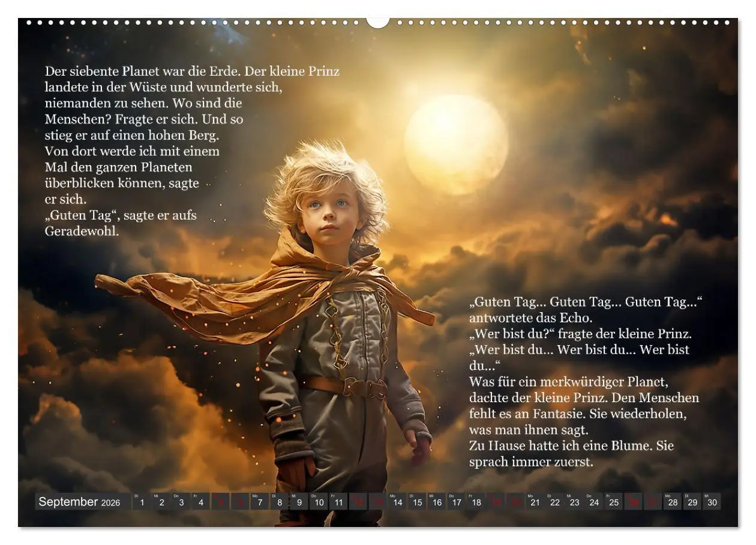Click the word "Geradewohl."
The width and height of the screenshot is (756, 545).
(82, 231)
